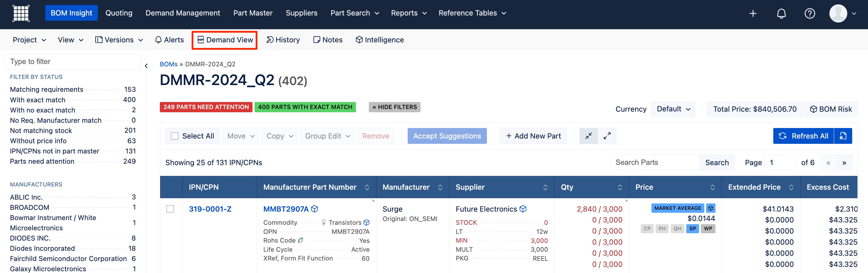
Task: Click the Page number field
Action: [779, 163]
